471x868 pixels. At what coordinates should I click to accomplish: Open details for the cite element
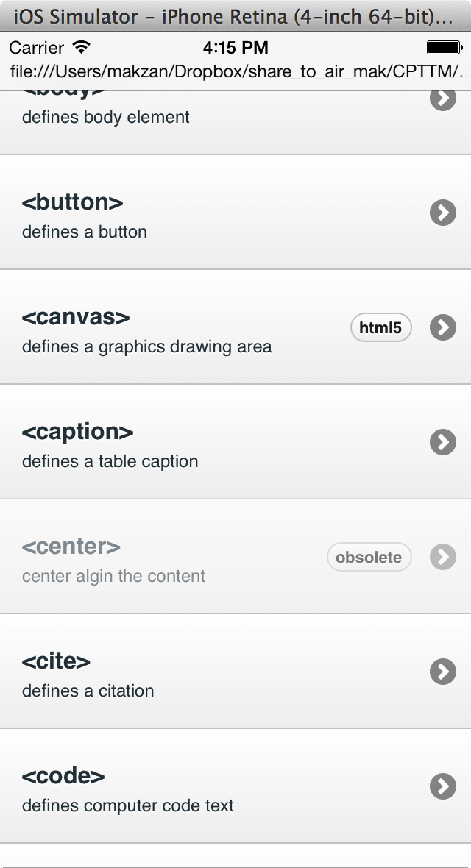point(442,671)
